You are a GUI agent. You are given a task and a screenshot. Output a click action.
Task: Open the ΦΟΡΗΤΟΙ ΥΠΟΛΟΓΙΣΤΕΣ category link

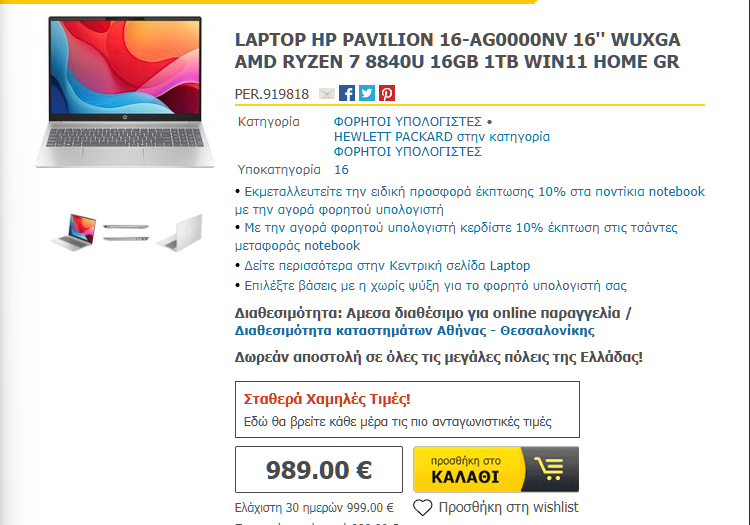408,121
